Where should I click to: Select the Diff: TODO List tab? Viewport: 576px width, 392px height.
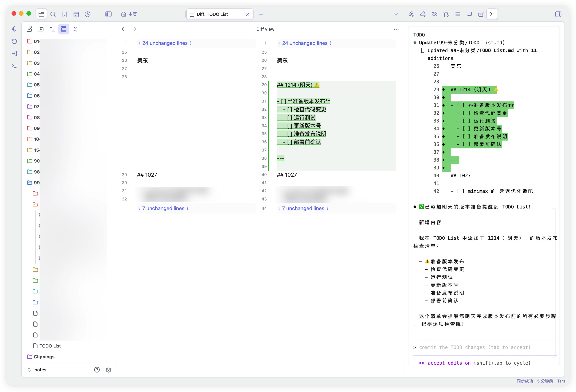[x=212, y=14]
